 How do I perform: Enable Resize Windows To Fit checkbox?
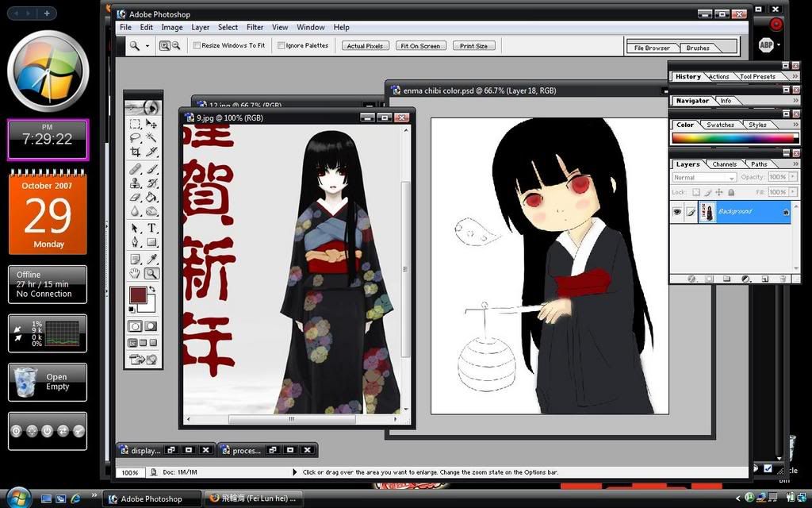click(x=197, y=45)
